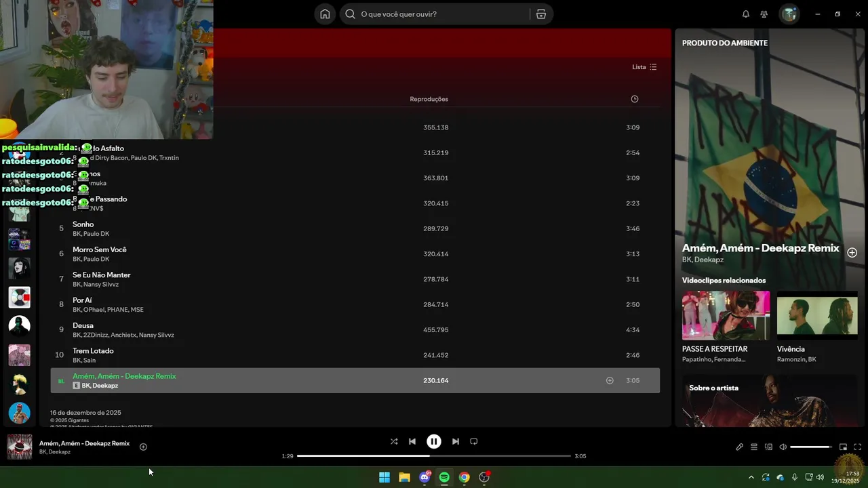This screenshot has width=868, height=488.
Task: Add highlighted Amém, Amém row to Liked Songs
Action: click(x=610, y=381)
